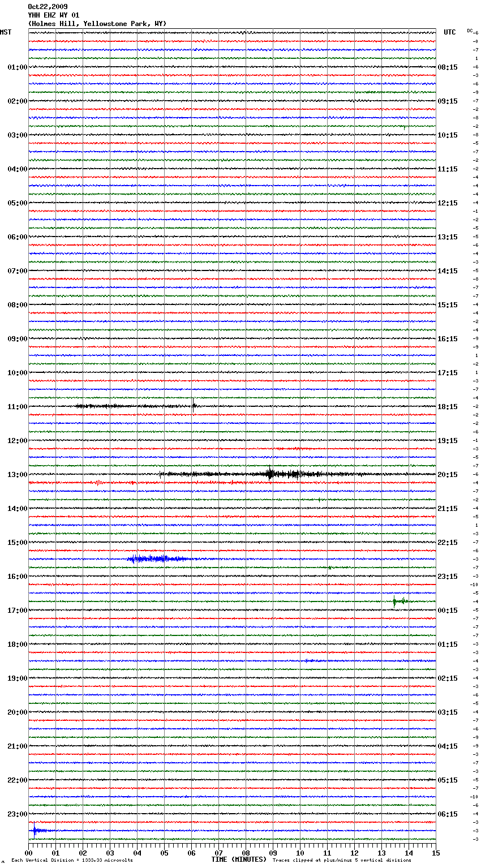
Task: Click the small red wiggle near minute 2.5 after 13:00
Action: [x=98, y=483]
